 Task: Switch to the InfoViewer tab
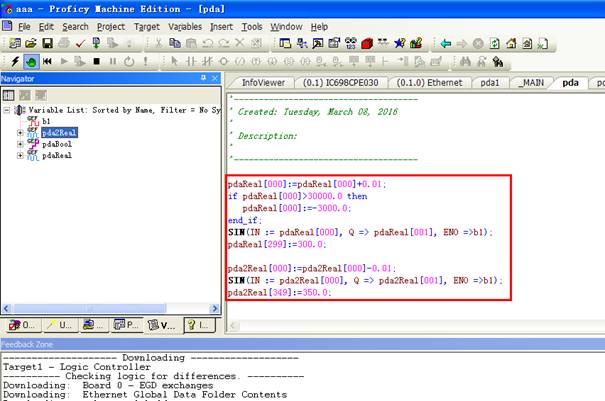coord(263,83)
